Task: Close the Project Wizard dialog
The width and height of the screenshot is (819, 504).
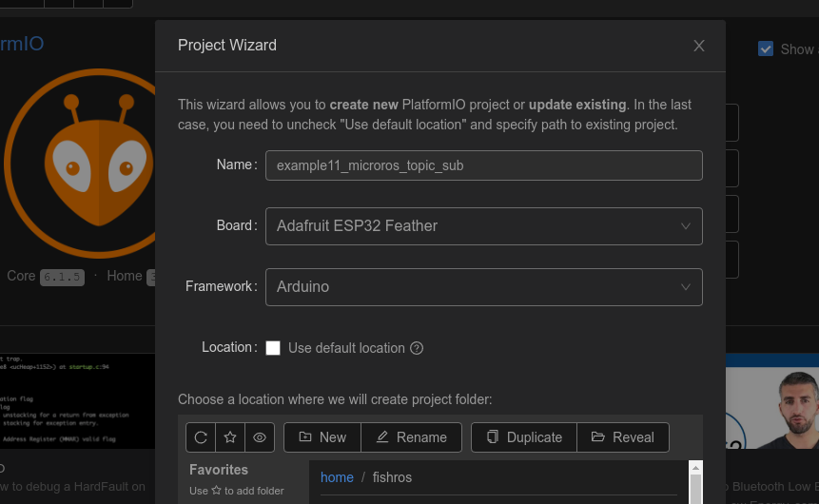Action: point(699,46)
